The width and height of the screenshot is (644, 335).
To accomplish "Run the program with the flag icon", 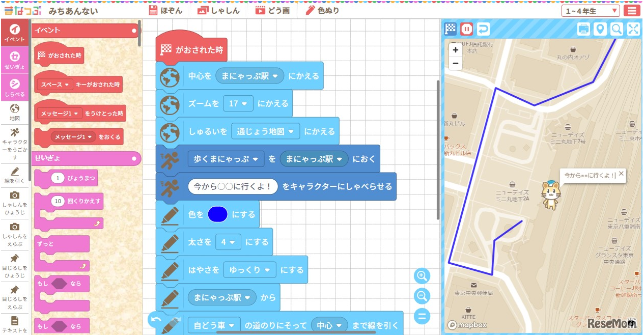I will (x=450, y=29).
